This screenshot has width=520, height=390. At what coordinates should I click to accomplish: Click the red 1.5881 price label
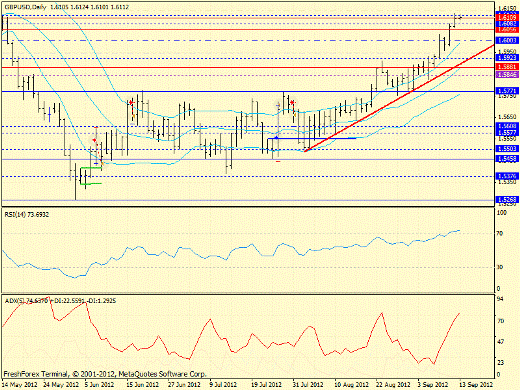[x=507, y=67]
